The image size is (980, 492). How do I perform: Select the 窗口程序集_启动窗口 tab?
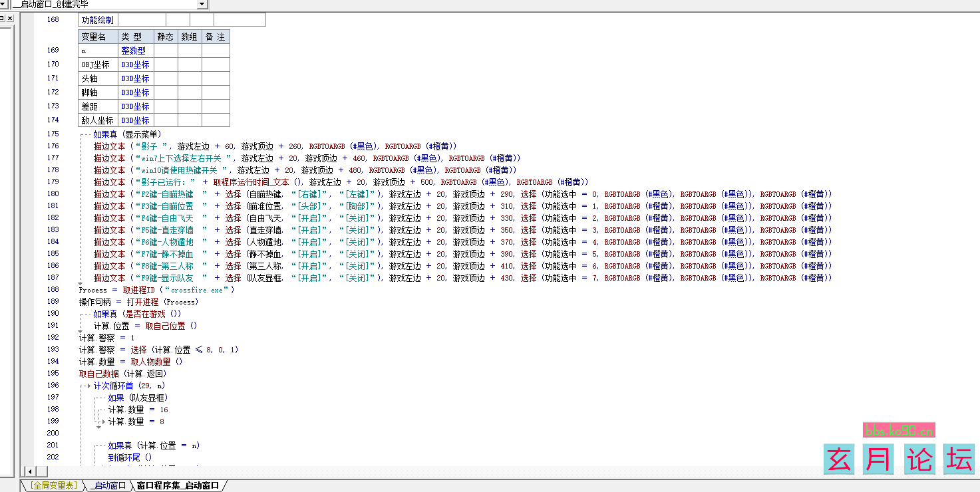coord(178,485)
